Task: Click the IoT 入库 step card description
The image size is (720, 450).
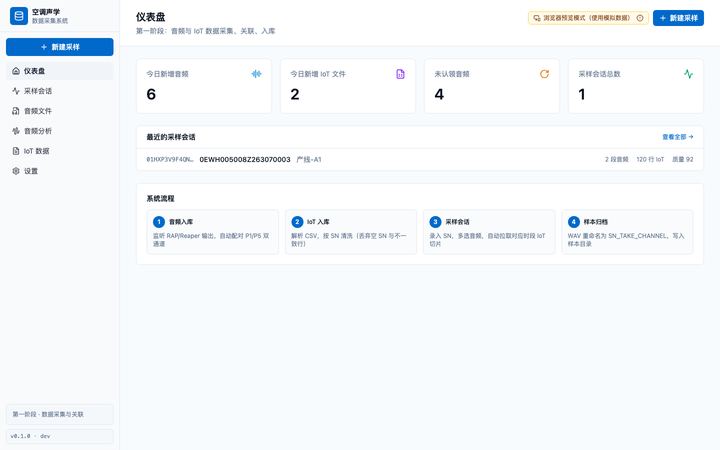Action: click(349, 240)
